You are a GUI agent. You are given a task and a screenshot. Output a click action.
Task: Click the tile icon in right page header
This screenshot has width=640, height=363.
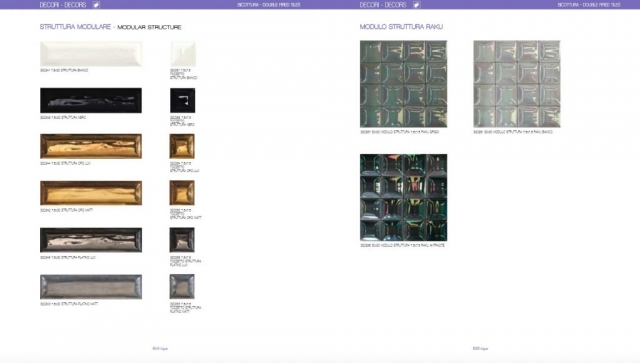click(416, 5)
